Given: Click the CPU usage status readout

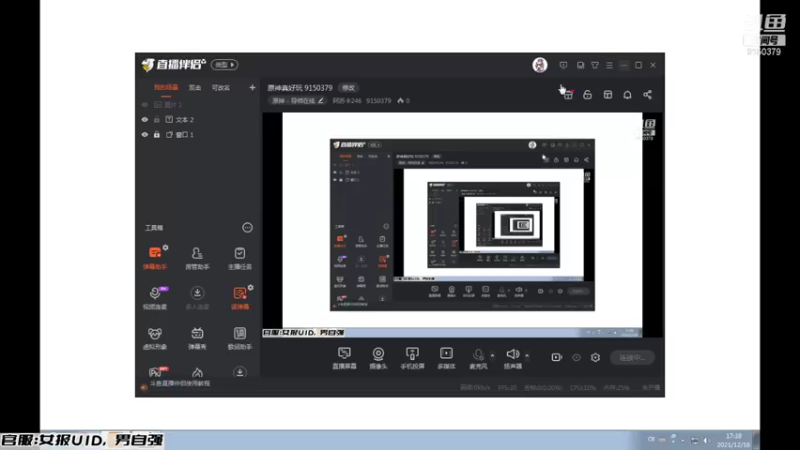Looking at the screenshot, I should (x=583, y=388).
